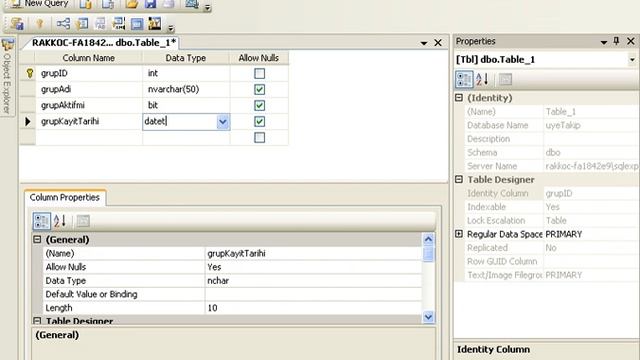The image size is (640, 360).
Task: Open active documents list dropdown arrow
Action: tap(424, 43)
